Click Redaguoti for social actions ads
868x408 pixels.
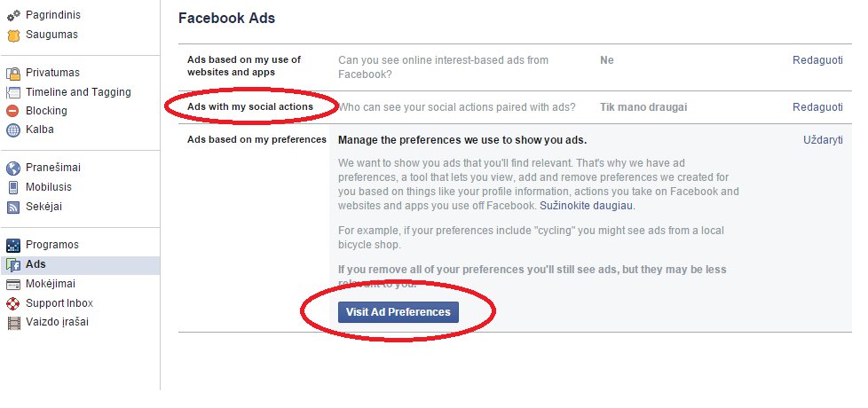click(x=817, y=107)
